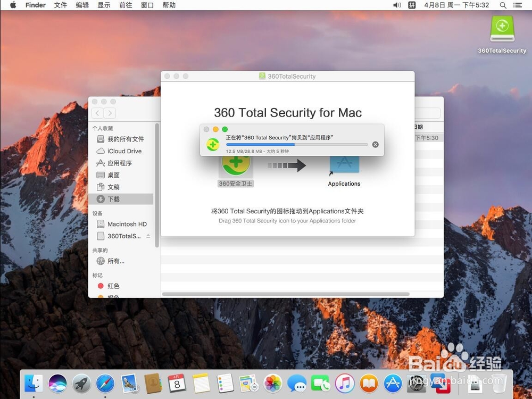Select 所有... under 共享的 in sidebar
Image resolution: width=532 pixels, height=399 pixels.
(x=120, y=261)
